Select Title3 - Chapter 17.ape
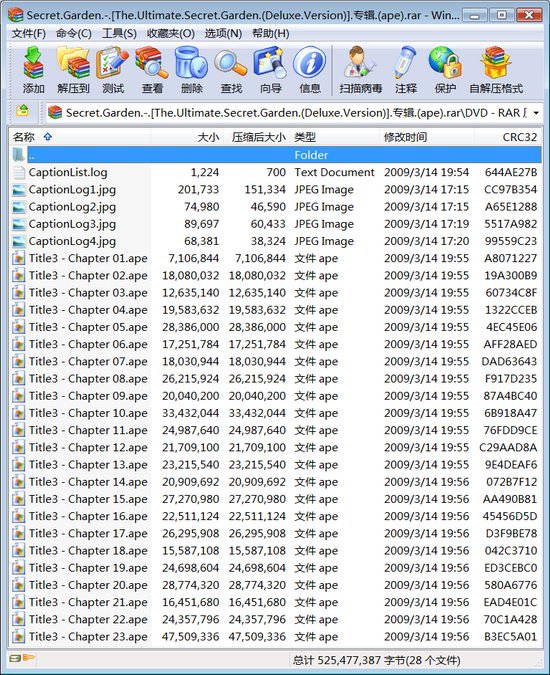The image size is (550, 675). pyautogui.click(x=88, y=533)
